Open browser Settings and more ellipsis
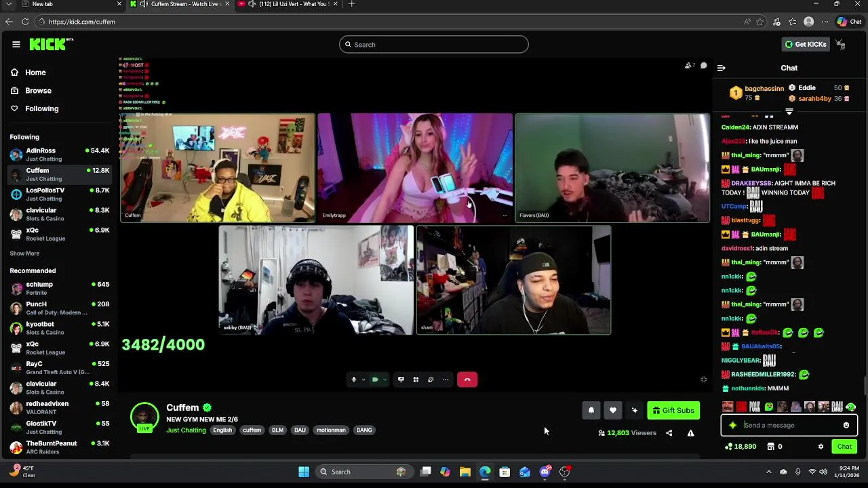Image resolution: width=868 pixels, height=488 pixels. click(825, 22)
